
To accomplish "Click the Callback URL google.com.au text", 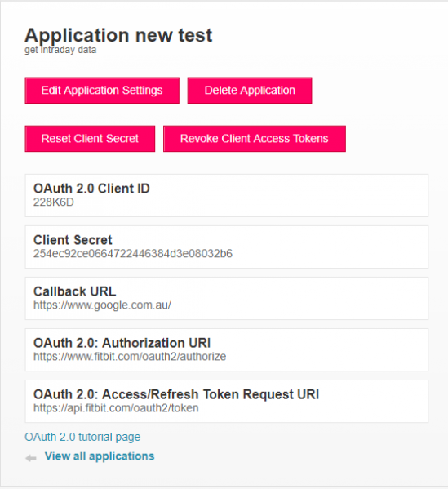I will click(102, 305).
